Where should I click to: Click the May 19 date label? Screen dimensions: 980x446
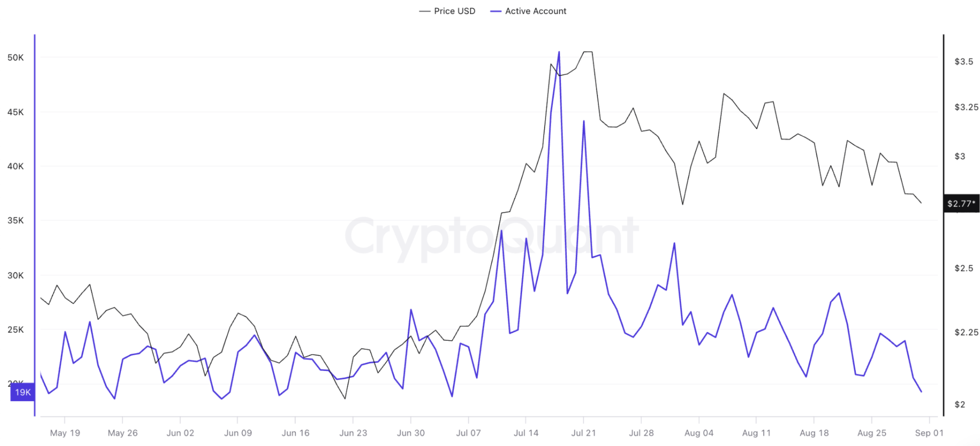click(x=65, y=433)
